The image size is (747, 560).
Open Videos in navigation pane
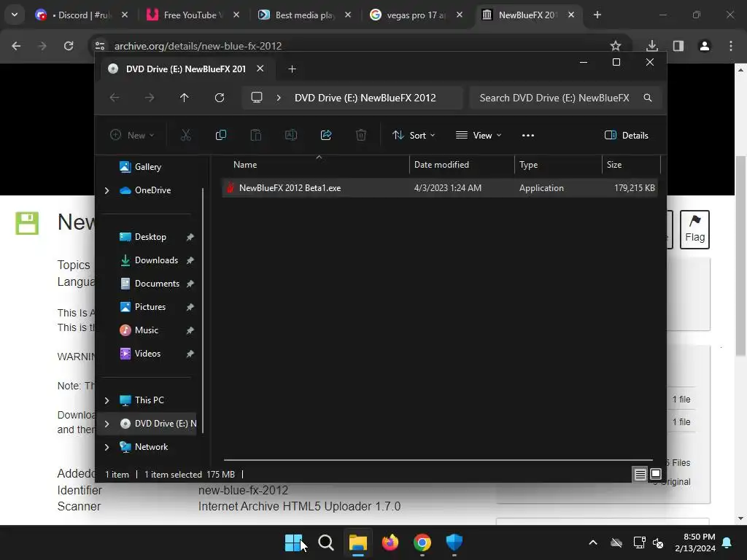pos(147,354)
